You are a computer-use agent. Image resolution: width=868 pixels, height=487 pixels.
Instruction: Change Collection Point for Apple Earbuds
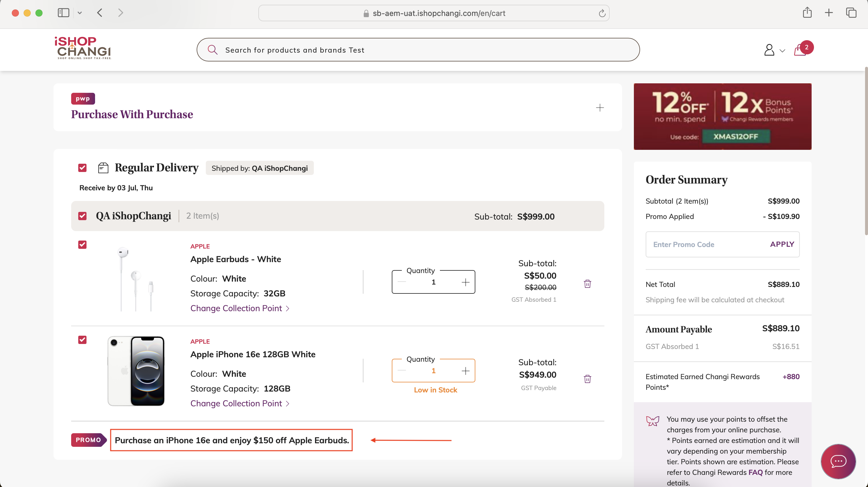click(x=240, y=308)
